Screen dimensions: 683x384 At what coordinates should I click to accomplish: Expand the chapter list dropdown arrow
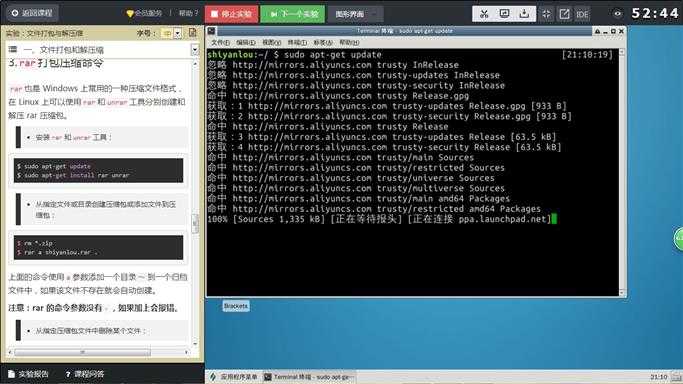[195, 50]
